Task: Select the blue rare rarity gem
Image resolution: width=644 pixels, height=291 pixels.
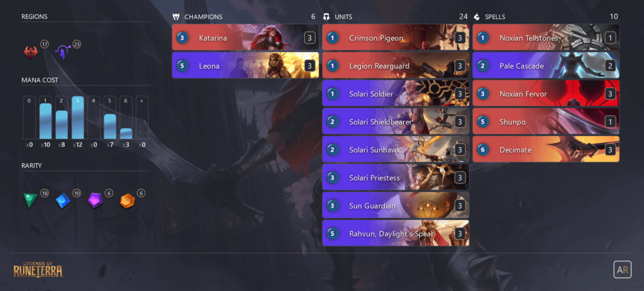Action: coord(63,200)
